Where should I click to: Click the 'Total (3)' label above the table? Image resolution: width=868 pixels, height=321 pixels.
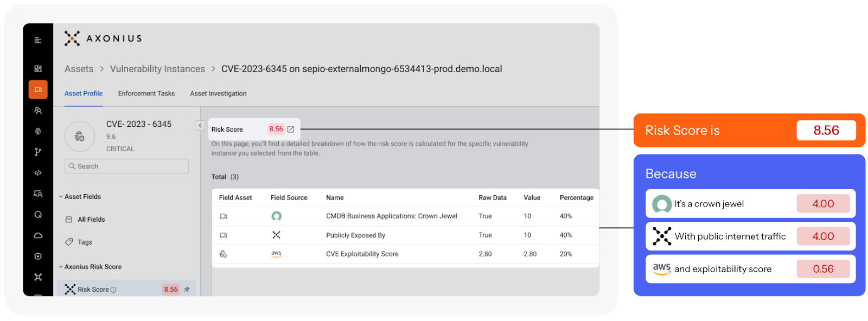[225, 177]
